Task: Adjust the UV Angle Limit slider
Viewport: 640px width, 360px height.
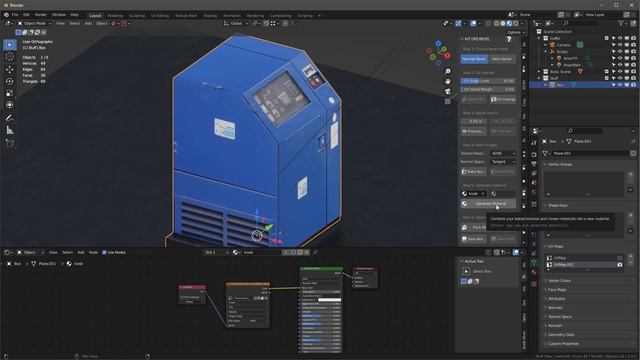Action: (x=488, y=81)
